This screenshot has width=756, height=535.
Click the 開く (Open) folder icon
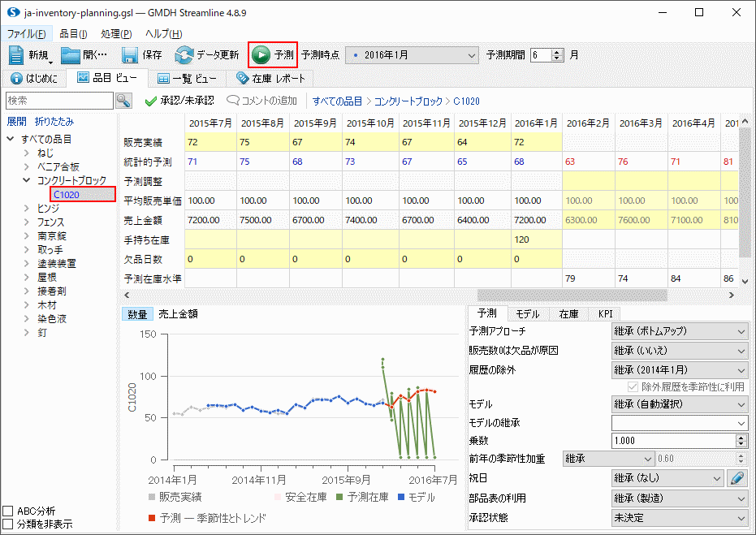tap(71, 55)
